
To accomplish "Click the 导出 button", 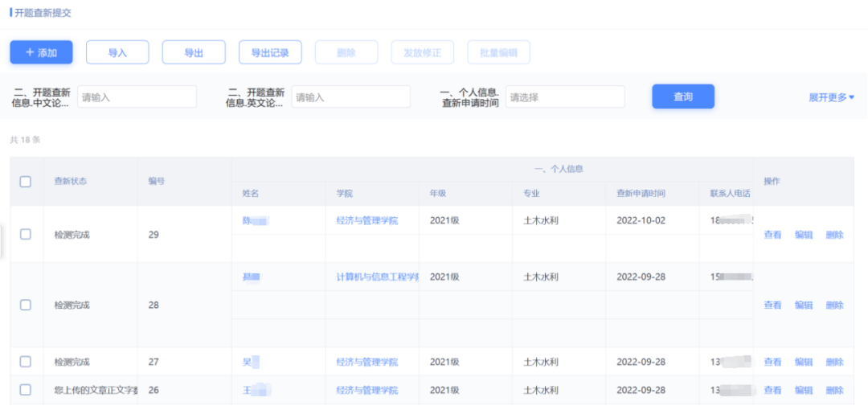I will pos(194,52).
